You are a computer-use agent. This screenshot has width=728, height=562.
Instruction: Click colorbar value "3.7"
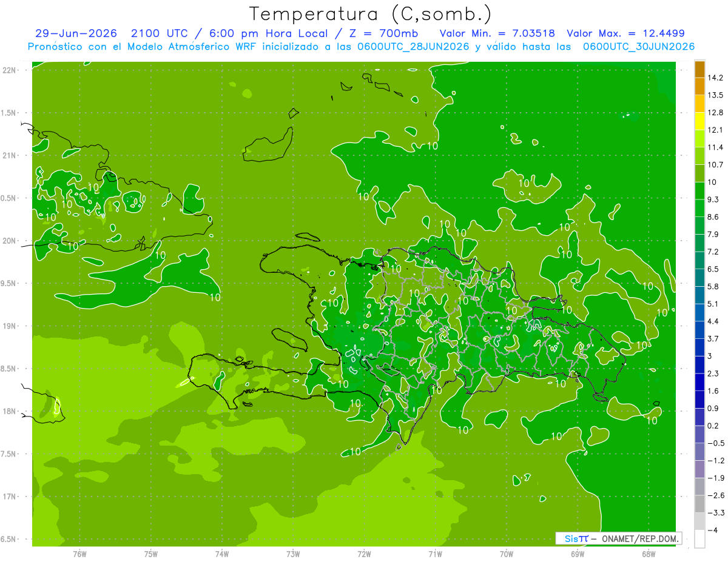point(713,339)
